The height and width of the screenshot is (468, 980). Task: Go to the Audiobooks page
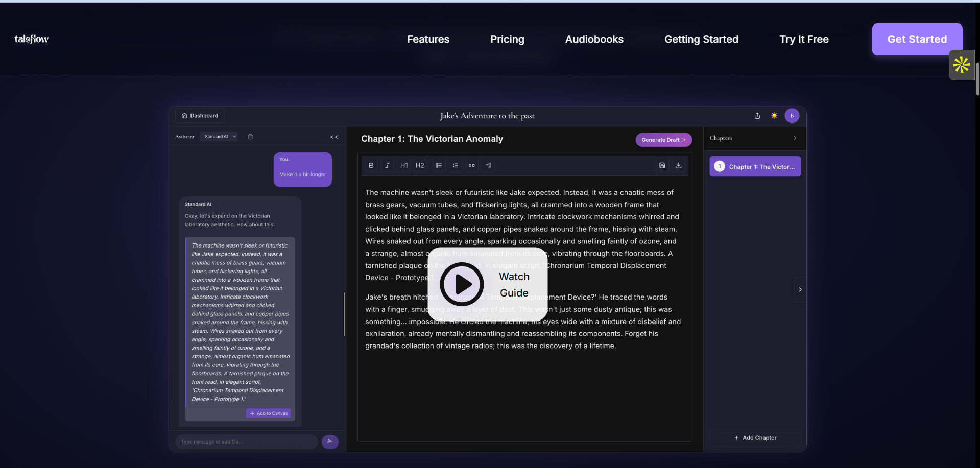594,39
